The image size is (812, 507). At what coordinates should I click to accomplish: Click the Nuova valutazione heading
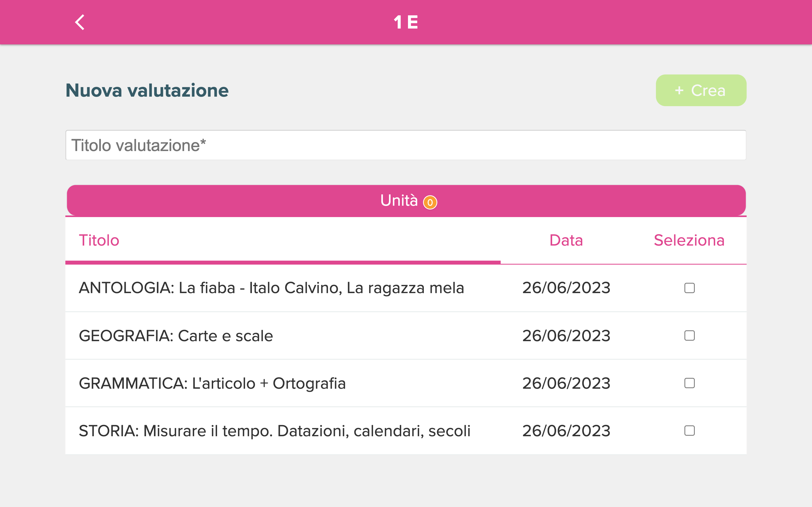[147, 90]
